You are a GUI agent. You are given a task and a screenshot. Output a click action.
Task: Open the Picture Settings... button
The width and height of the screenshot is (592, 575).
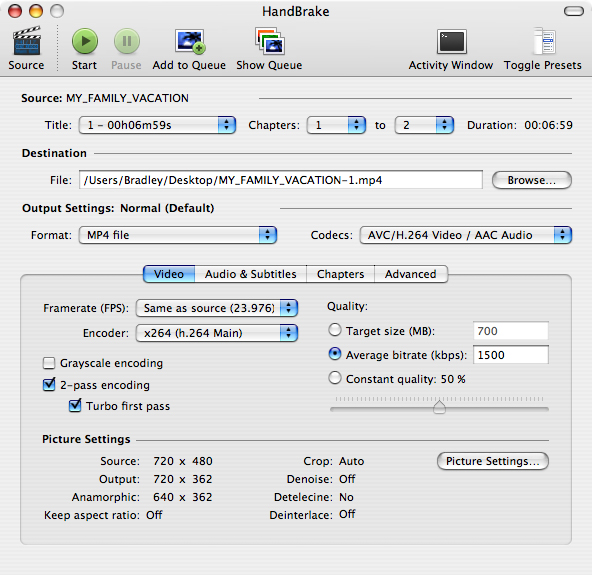[x=493, y=461]
